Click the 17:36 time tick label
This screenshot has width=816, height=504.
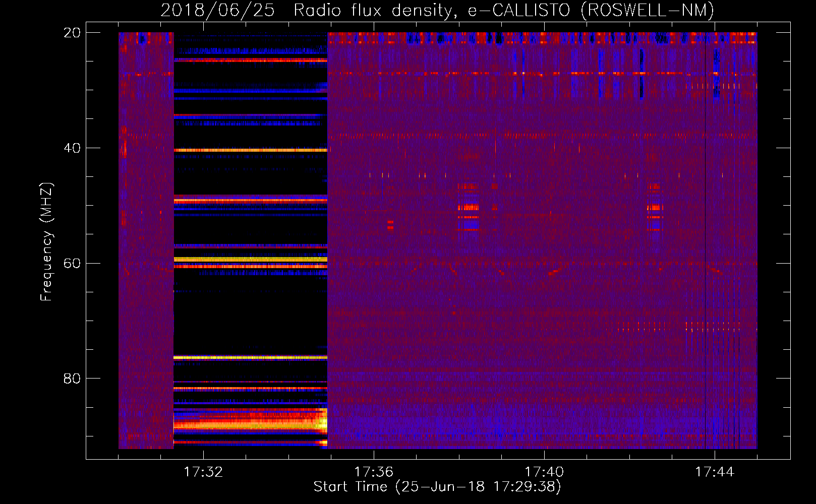point(374,472)
